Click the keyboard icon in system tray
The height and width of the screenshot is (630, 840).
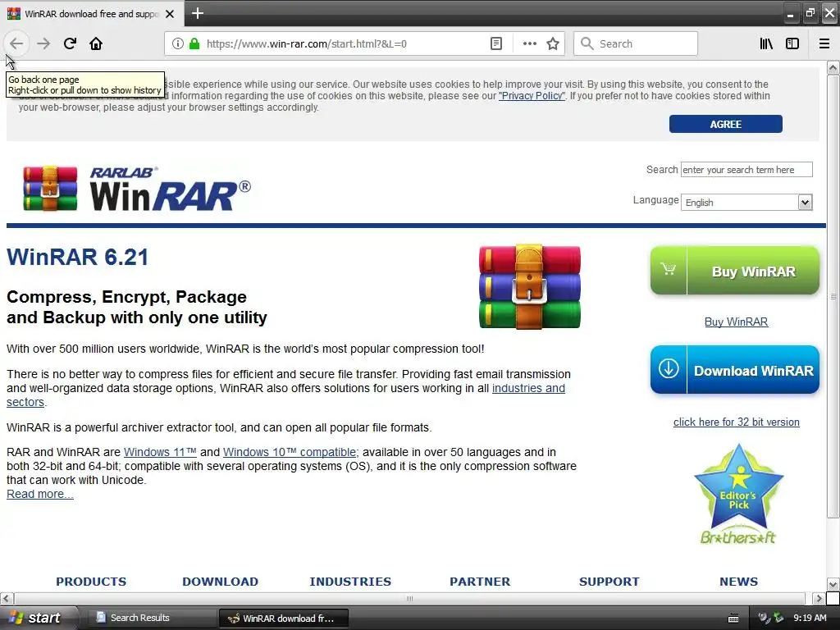(733, 619)
